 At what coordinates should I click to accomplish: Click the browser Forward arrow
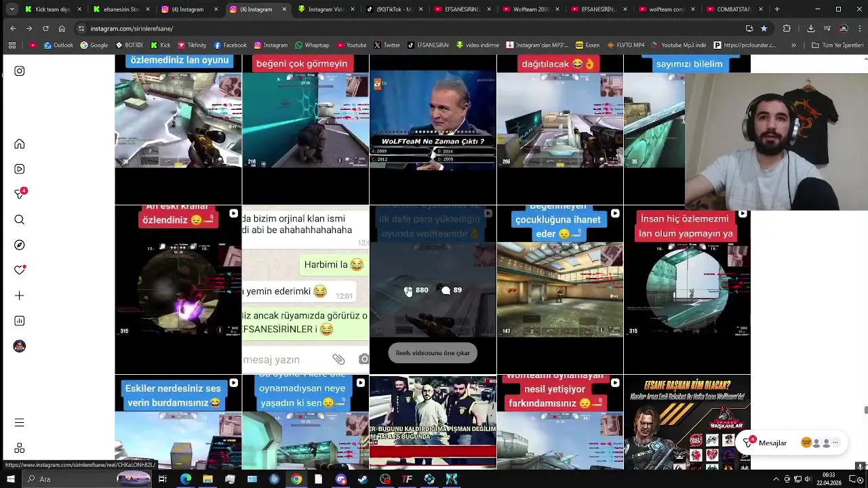click(29, 28)
